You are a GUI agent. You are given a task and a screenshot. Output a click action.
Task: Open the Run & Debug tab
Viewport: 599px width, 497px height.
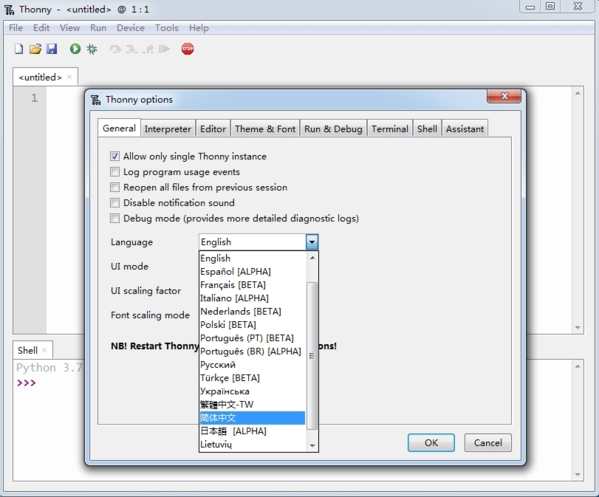(333, 129)
